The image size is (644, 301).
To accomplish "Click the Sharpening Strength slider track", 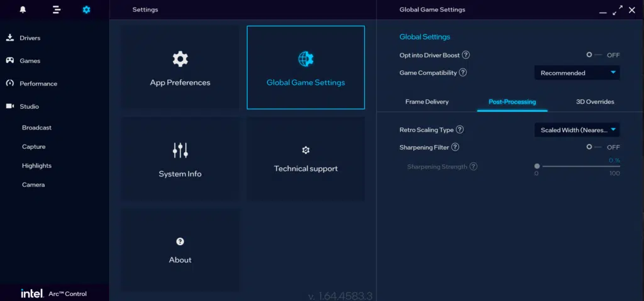I will [x=581, y=167].
